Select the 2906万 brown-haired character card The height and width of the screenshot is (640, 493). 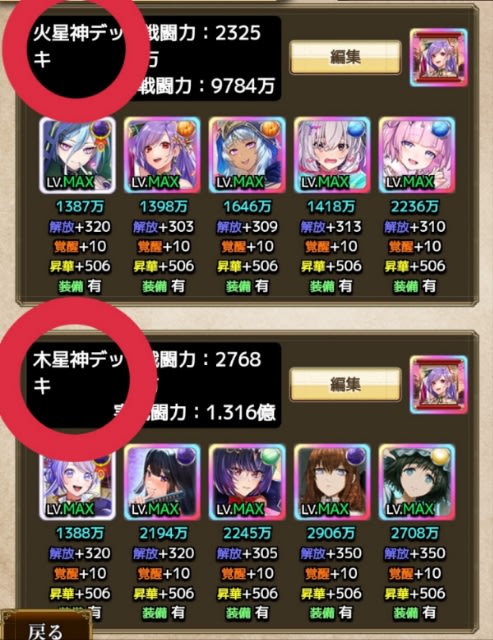(332, 482)
